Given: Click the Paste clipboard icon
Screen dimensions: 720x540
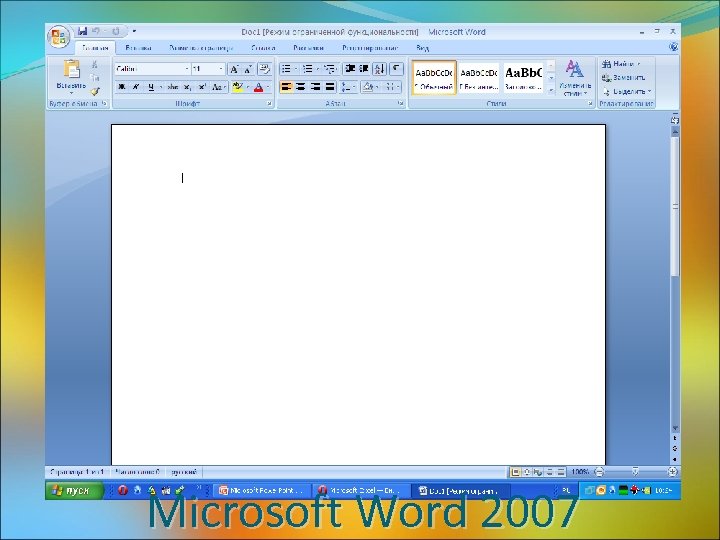Looking at the screenshot, I should pos(71,69).
